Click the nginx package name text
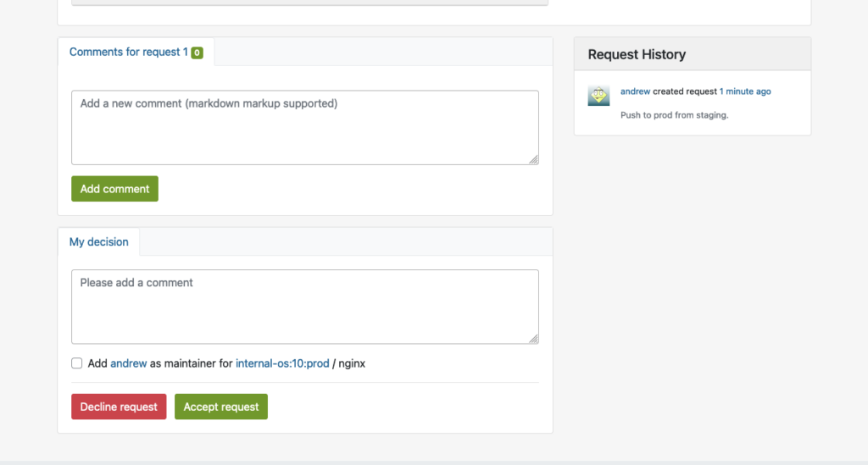 [352, 363]
